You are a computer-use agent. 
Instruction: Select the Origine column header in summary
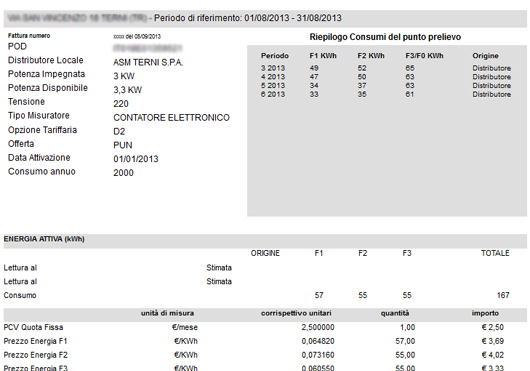(485, 56)
